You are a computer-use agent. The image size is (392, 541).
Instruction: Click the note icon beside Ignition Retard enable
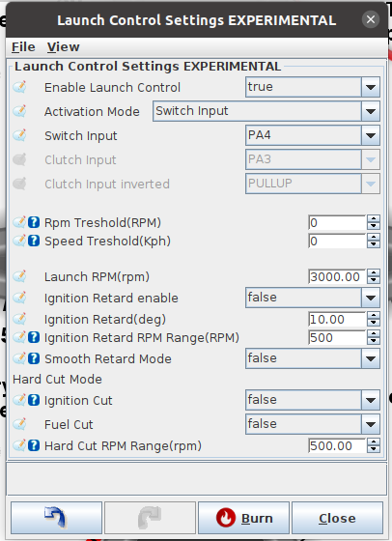click(x=19, y=298)
